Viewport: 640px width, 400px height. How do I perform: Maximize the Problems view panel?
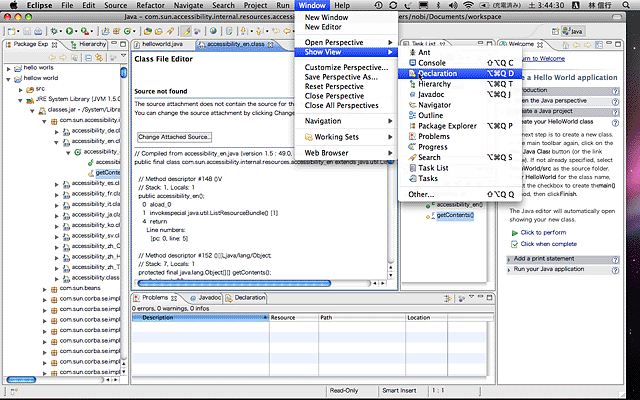[x=489, y=298]
